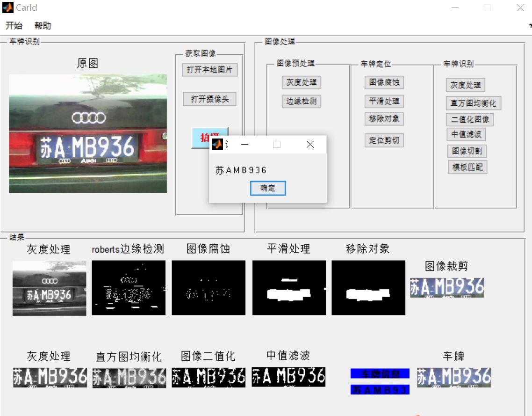Execute 图像腐蚀 erosion step

click(384, 82)
